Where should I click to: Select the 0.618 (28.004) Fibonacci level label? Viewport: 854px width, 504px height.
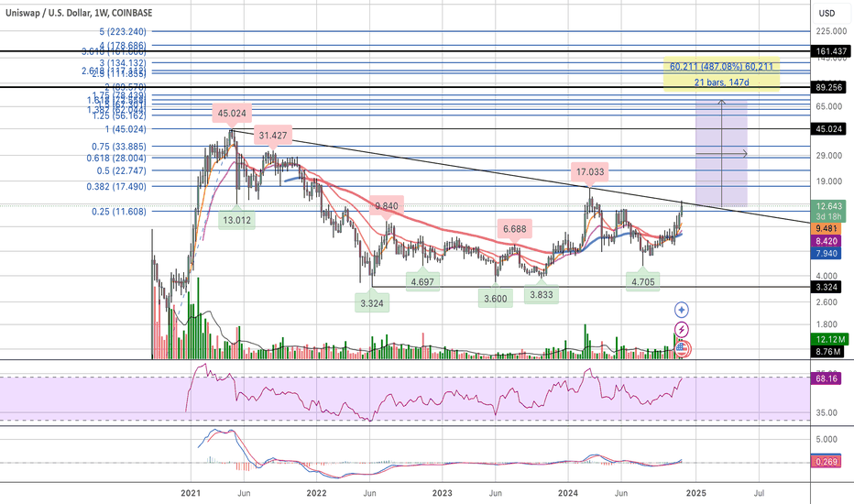pyautogui.click(x=116, y=158)
